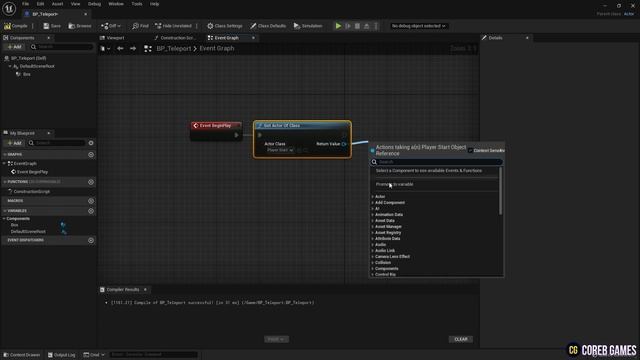Click the frame-skip button beside Play

click(348, 26)
